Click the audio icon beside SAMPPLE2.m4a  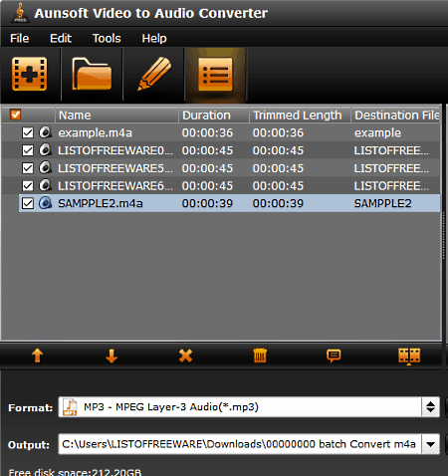pyautogui.click(x=45, y=203)
